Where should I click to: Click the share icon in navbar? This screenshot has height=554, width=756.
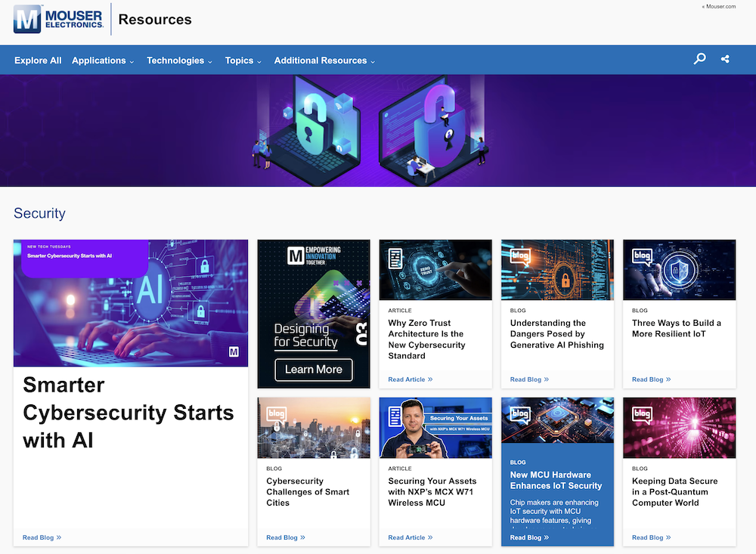click(x=725, y=59)
